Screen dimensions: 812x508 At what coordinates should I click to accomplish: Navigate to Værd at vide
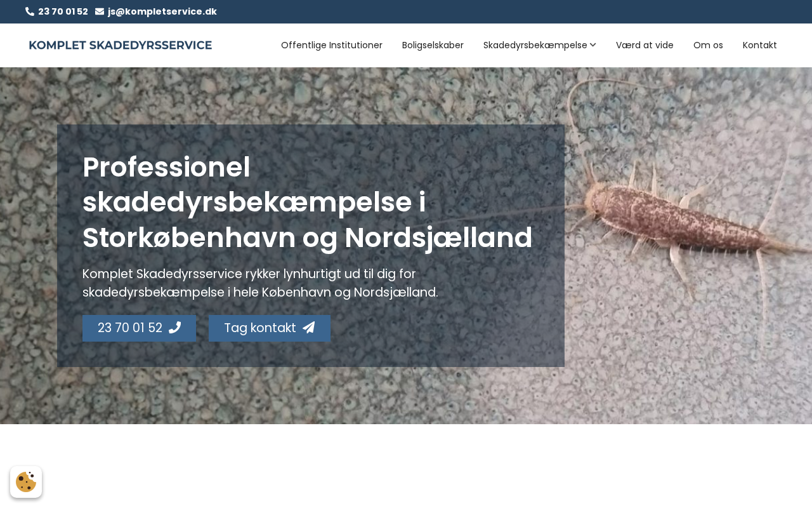645,45
